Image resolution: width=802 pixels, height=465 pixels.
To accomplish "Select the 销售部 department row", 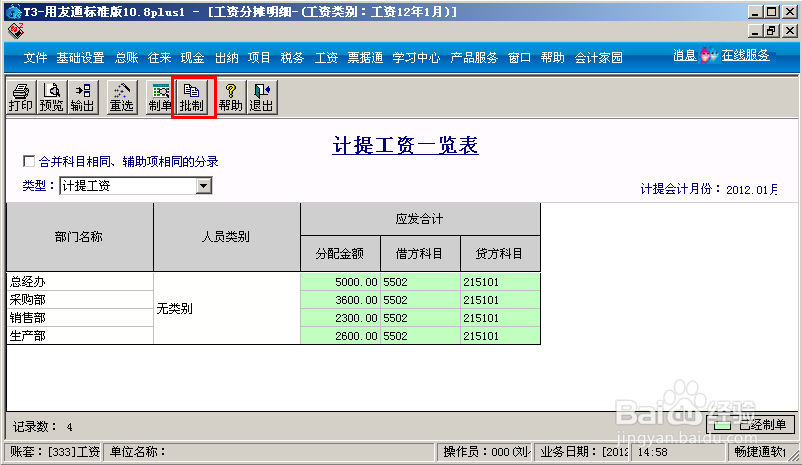I will click(x=80, y=318).
